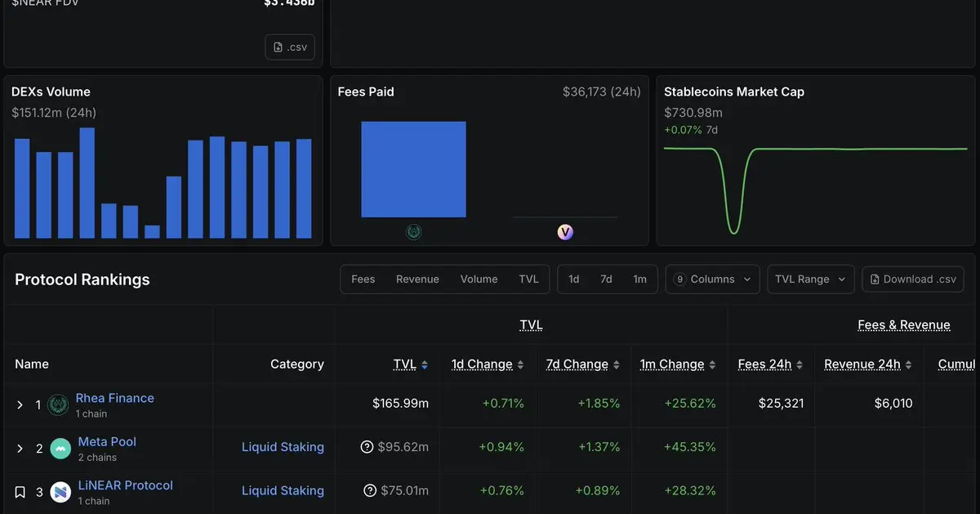Open the Rhea Finance protocol link
The height and width of the screenshot is (514, 980).
click(115, 398)
